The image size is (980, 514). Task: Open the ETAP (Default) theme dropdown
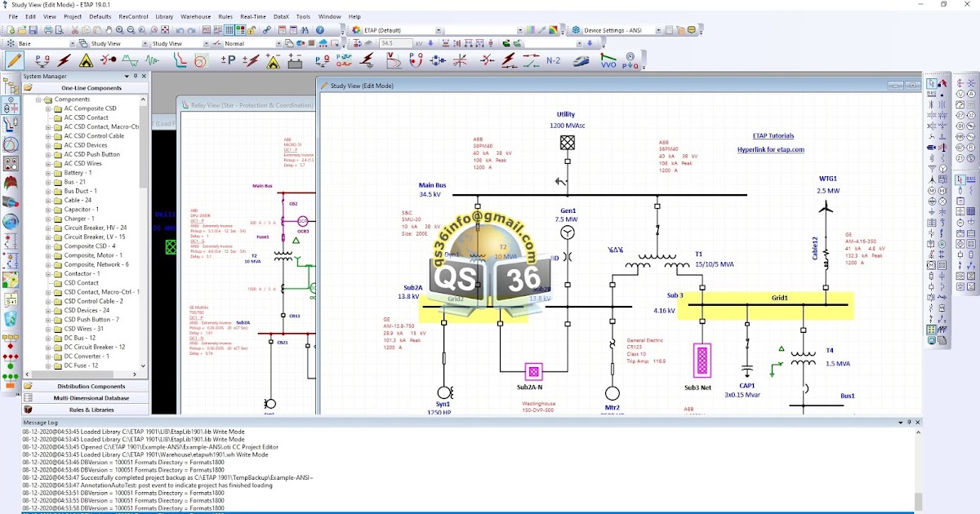[x=439, y=30]
